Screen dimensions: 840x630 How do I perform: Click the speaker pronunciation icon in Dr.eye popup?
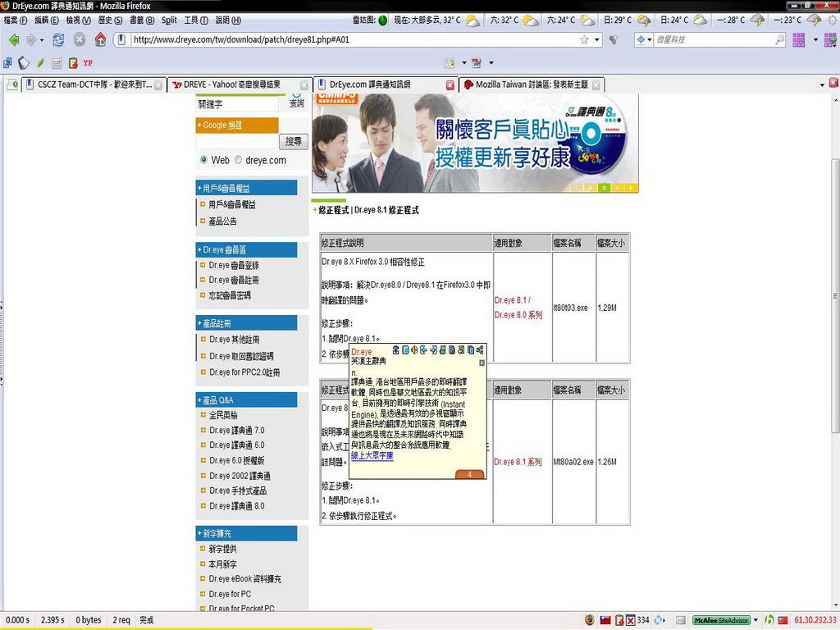tap(415, 350)
